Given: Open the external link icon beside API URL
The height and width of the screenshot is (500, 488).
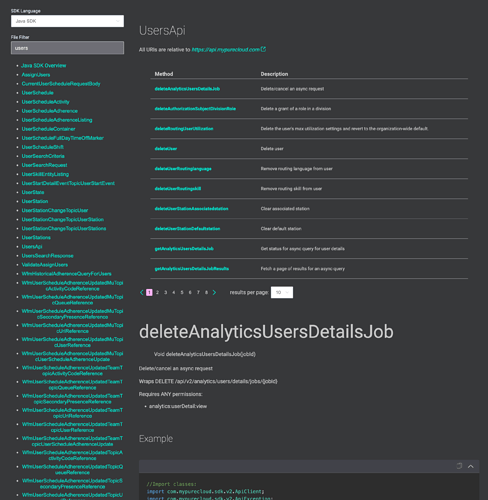Looking at the screenshot, I should pyautogui.click(x=263, y=49).
